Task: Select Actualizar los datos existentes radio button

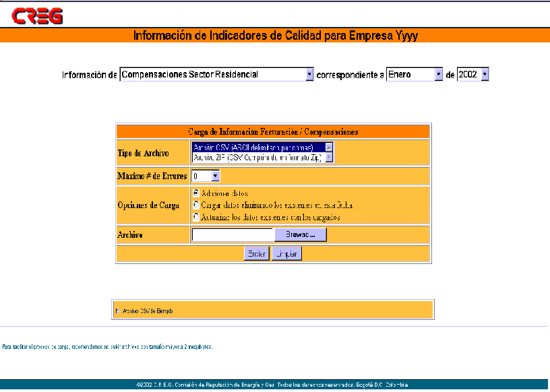Action: [196, 217]
